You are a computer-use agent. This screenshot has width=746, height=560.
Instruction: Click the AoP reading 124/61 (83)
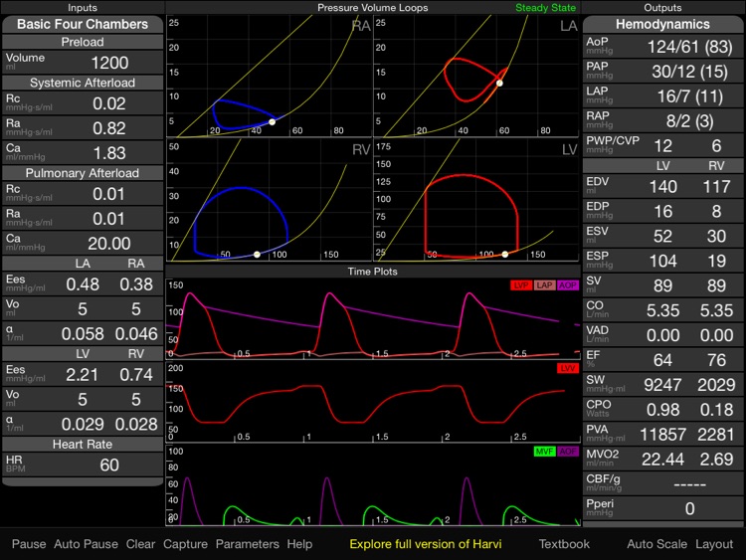pyautogui.click(x=689, y=47)
